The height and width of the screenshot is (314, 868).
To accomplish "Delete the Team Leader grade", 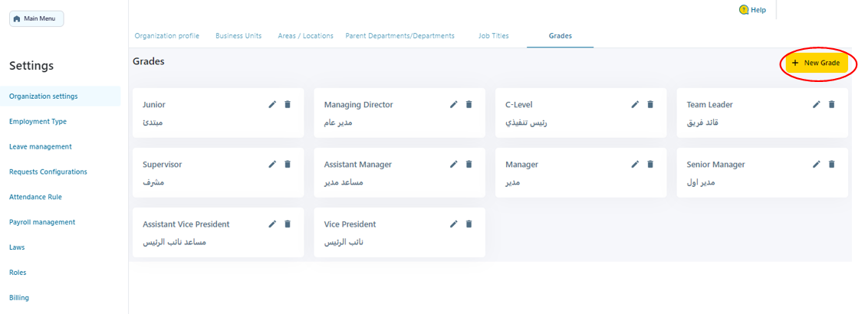I will click(832, 105).
